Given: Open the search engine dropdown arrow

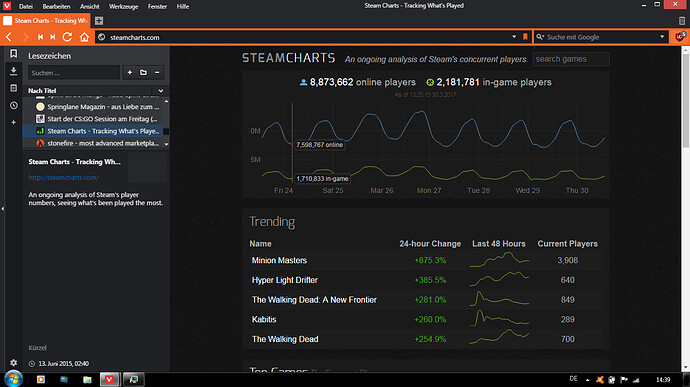Looking at the screenshot, I should (x=662, y=37).
